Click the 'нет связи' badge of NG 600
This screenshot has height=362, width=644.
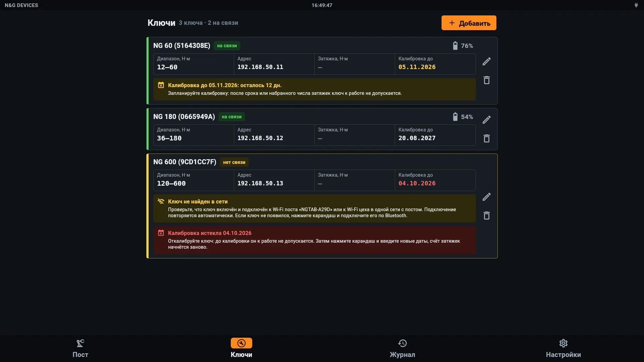(x=234, y=162)
